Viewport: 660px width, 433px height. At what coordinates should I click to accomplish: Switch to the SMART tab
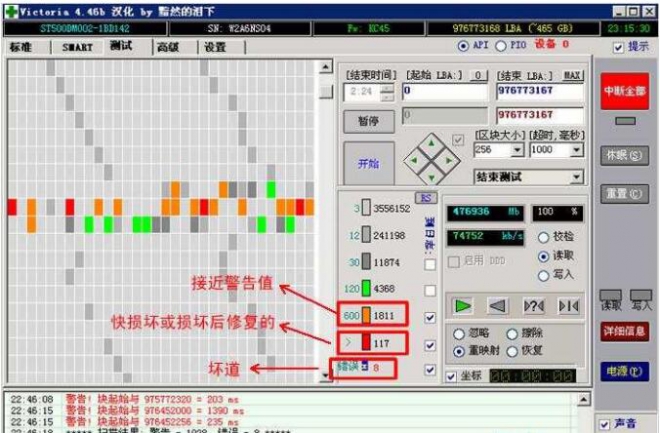tap(77, 47)
